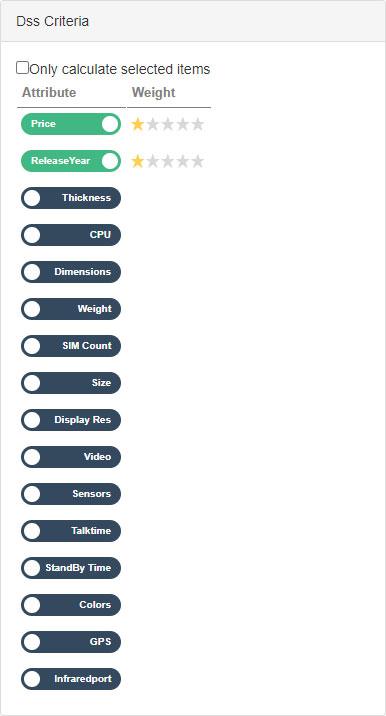Toggle on StandBy Time criteria
The image size is (386, 716).
coord(71,568)
